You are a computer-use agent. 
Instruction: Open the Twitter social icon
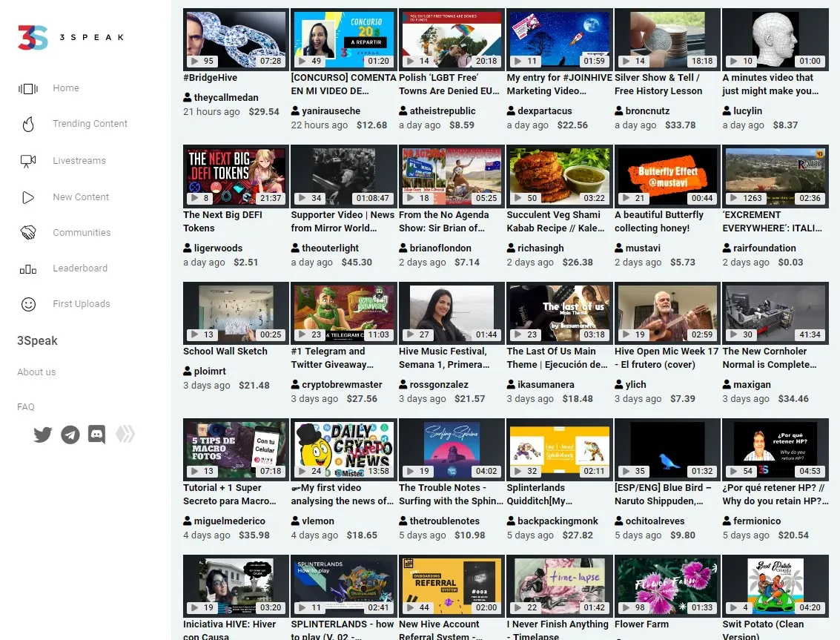[43, 434]
